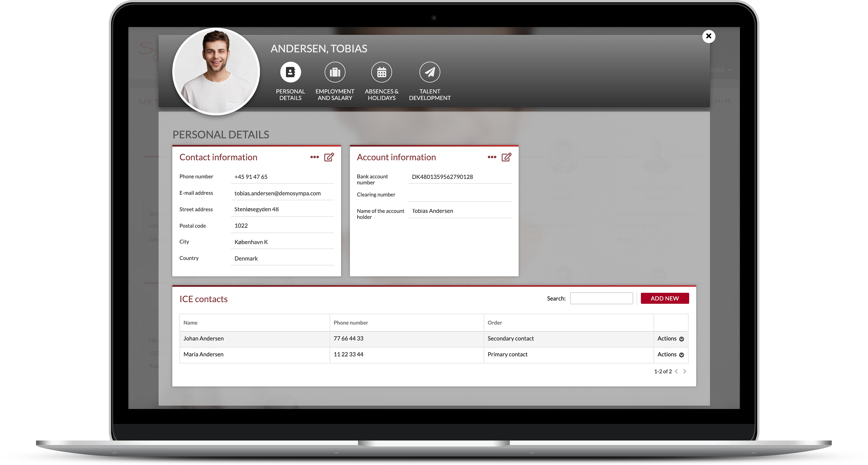The height and width of the screenshot is (465, 868).
Task: Click bank account number DK4801359562790128
Action: tap(443, 177)
